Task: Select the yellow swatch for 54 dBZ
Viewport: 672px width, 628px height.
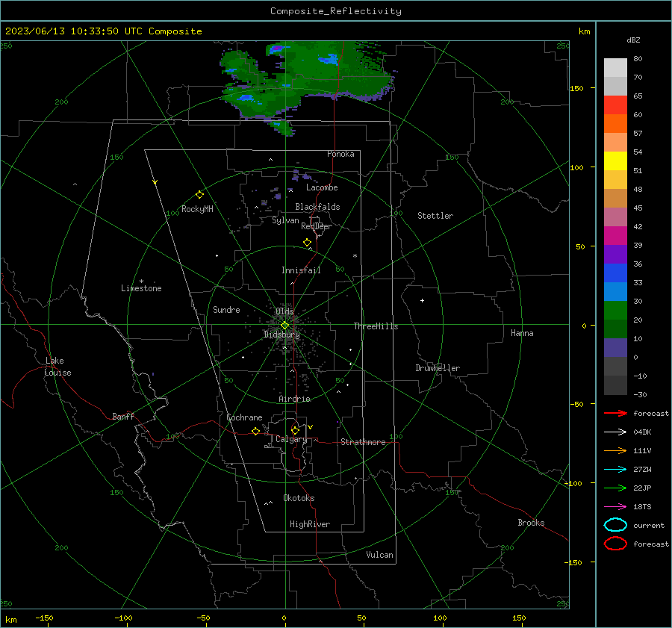Action: (615, 161)
